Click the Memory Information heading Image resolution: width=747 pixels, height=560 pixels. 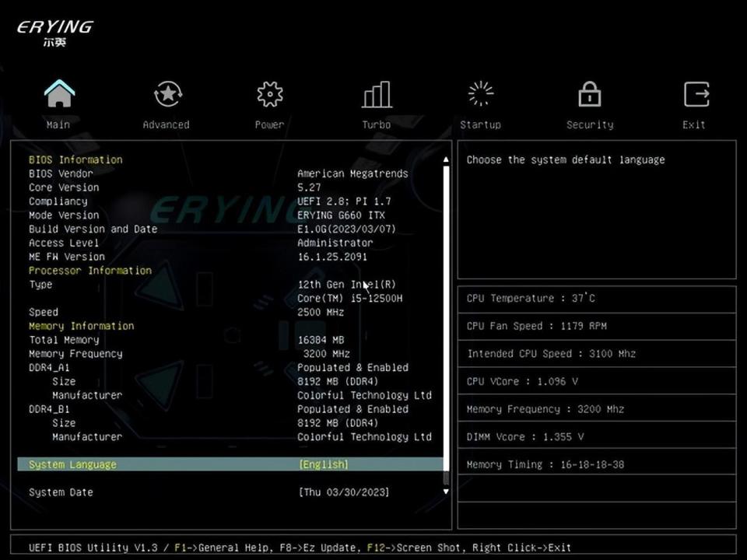[x=82, y=326]
